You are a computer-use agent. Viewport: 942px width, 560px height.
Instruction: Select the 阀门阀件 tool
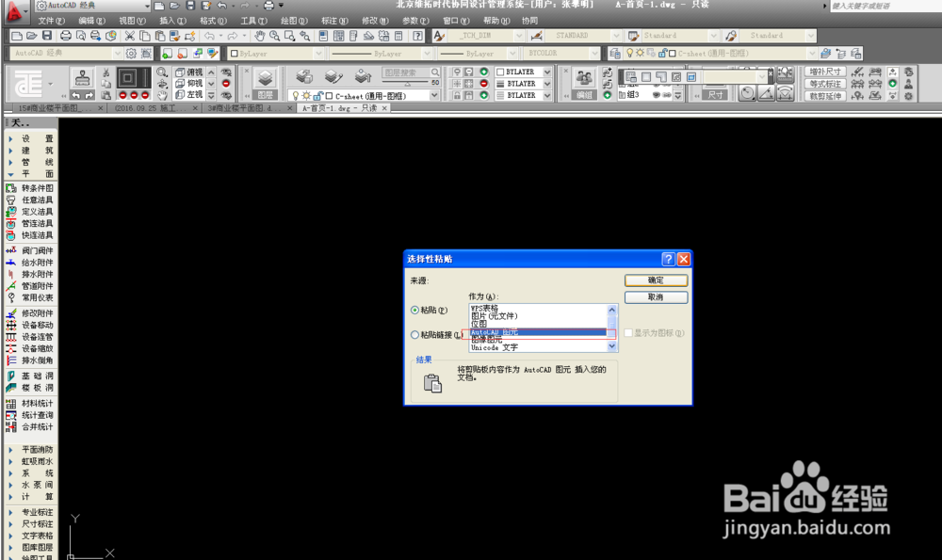[x=31, y=251]
